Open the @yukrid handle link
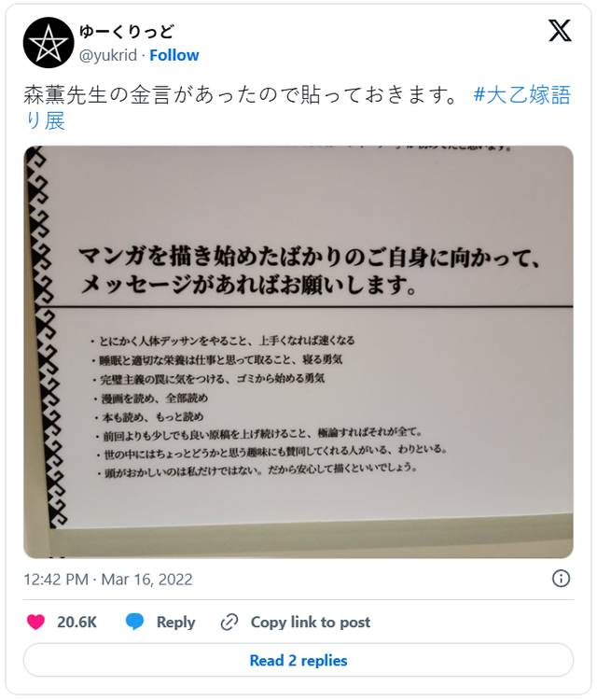 tap(108, 55)
